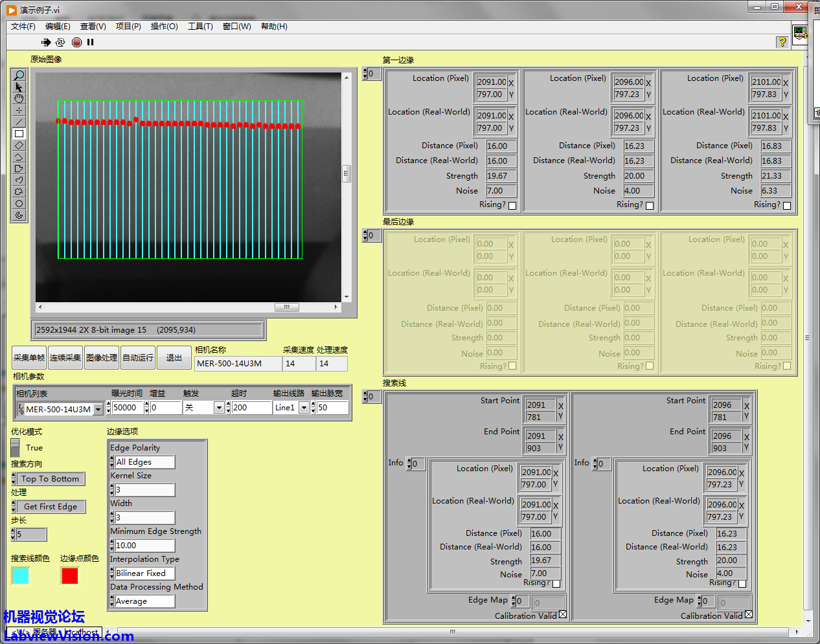Toggle Rising? checkbox in first 第一边缘 element
820x644 pixels.
[x=512, y=206]
